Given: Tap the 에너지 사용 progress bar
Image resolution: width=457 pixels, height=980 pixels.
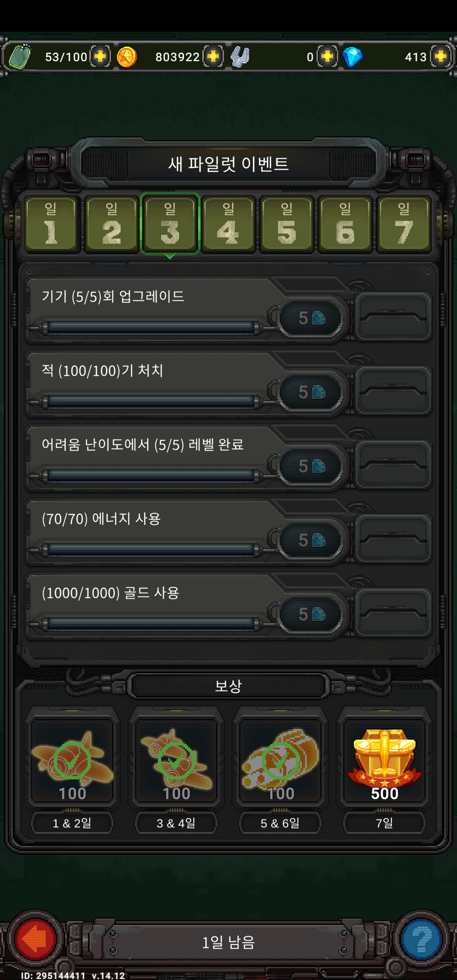Looking at the screenshot, I should click(x=151, y=549).
